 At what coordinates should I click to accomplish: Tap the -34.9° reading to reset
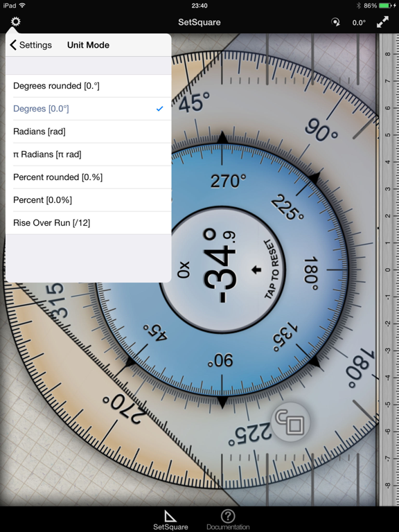pos(220,266)
